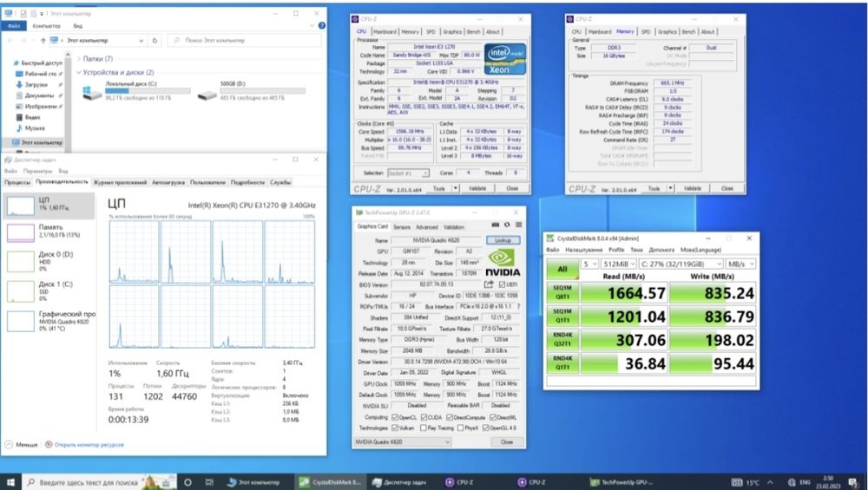Open the File tab in File Explorer ribbon
Screen dimensions: 868x490
(x=13, y=26)
